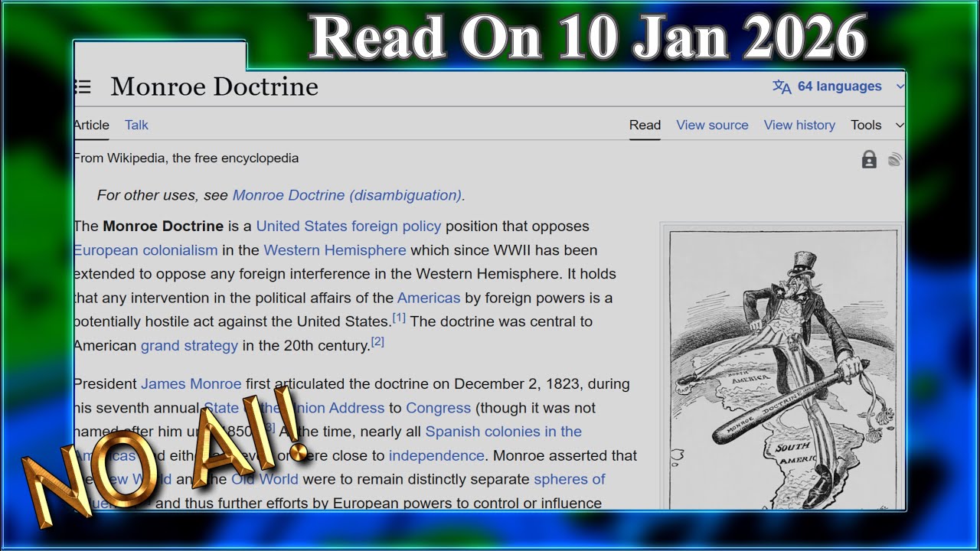
Task: Follow the Congress link
Action: [439, 409]
